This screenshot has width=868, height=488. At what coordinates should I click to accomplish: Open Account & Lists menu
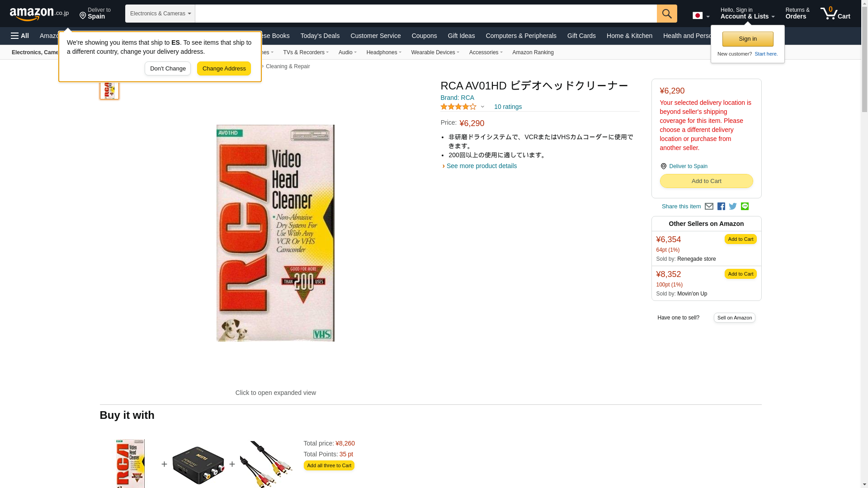coord(747,14)
